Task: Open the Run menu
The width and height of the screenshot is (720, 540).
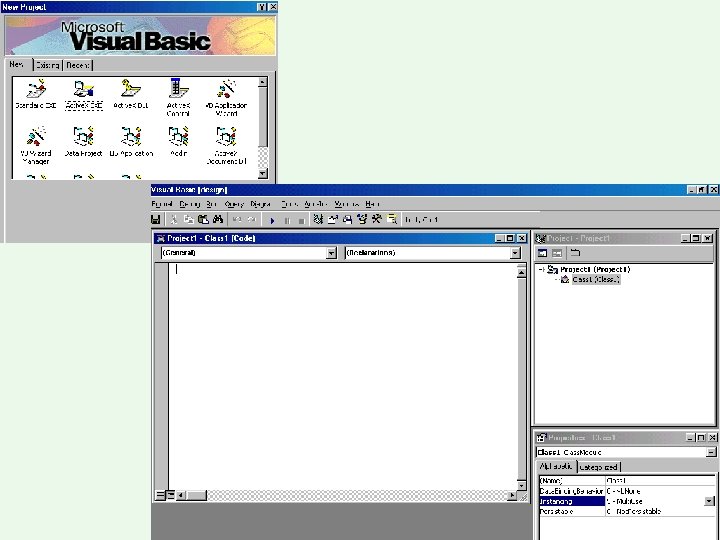Action: [x=211, y=204]
